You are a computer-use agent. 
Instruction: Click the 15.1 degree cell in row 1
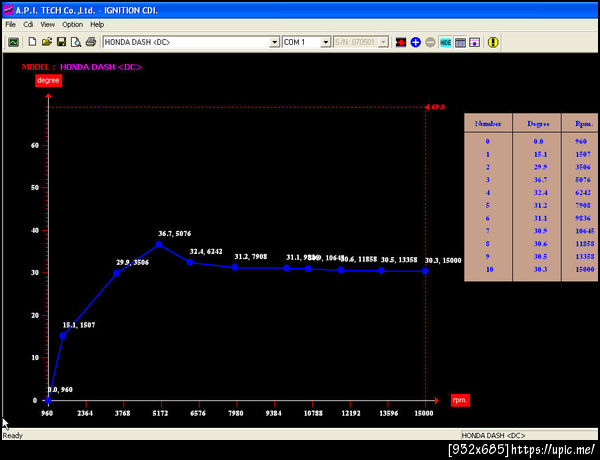[x=540, y=154]
